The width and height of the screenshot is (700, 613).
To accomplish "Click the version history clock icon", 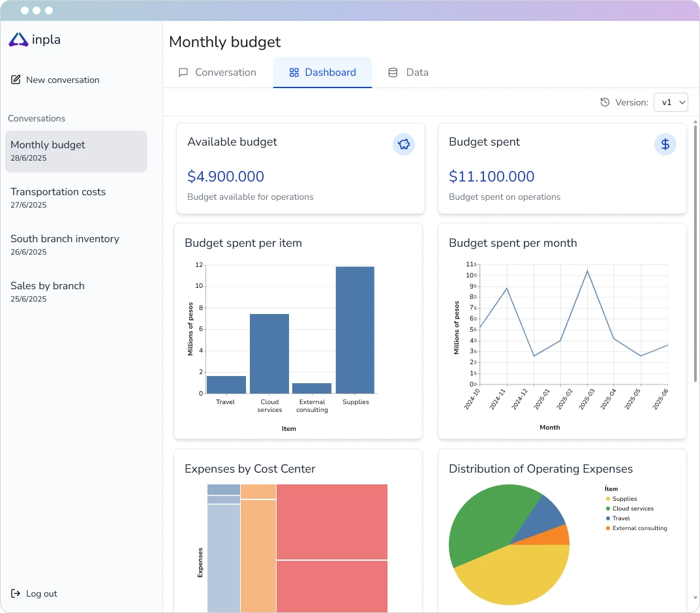I will pos(605,102).
